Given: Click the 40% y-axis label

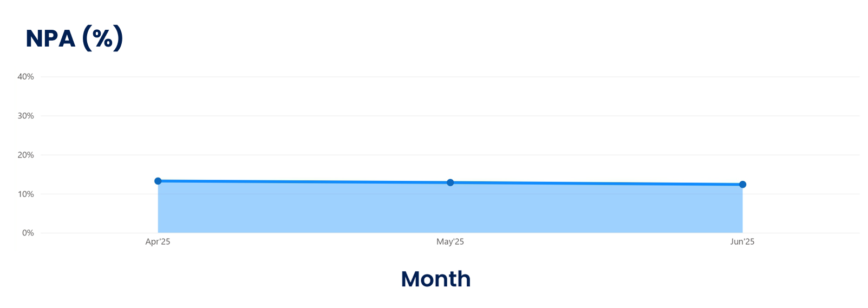Looking at the screenshot, I should pyautogui.click(x=25, y=77).
